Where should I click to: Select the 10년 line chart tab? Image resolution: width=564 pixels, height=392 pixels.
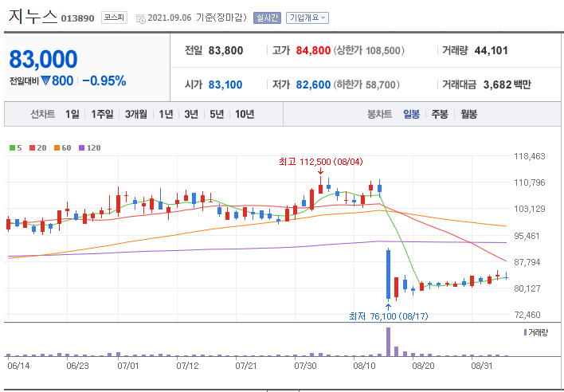pyautogui.click(x=245, y=115)
